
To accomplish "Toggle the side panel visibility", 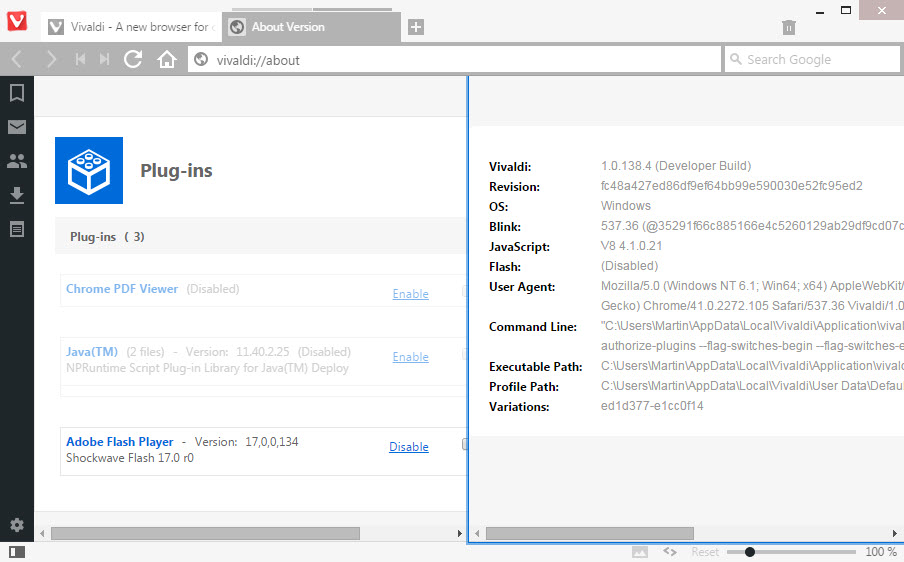I will coord(17,552).
